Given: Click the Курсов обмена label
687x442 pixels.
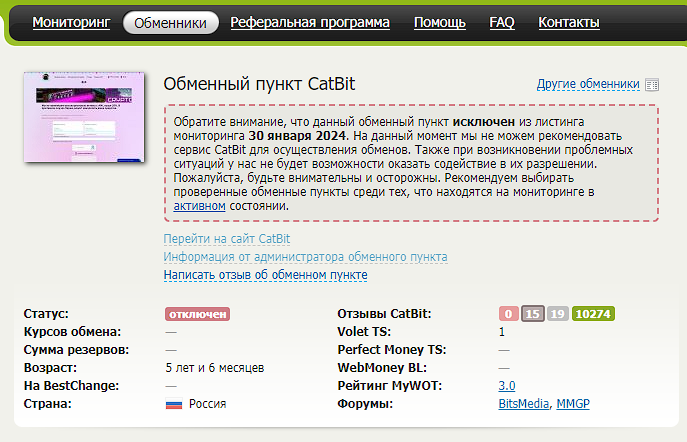Looking at the screenshot, I should tap(72, 332).
